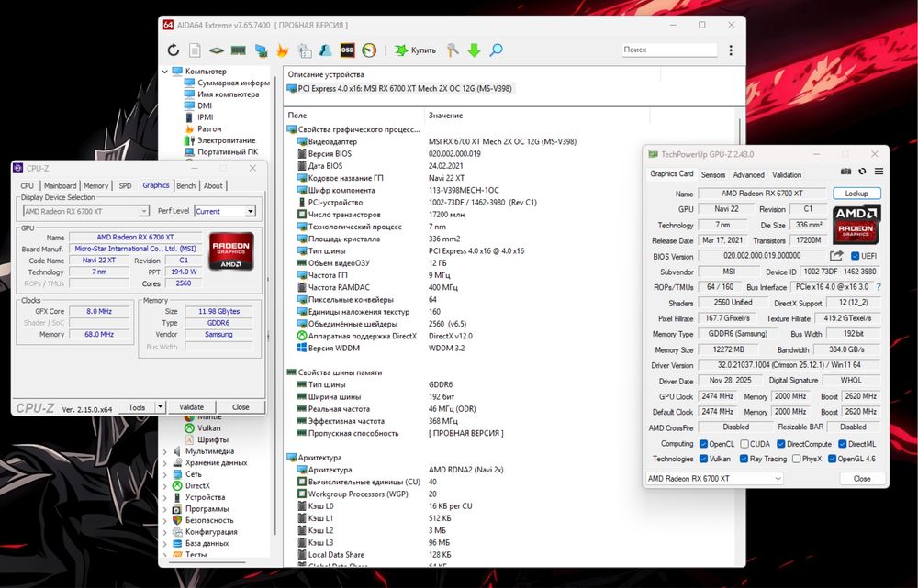Click the Validate button in CPU-Z

[191, 407]
